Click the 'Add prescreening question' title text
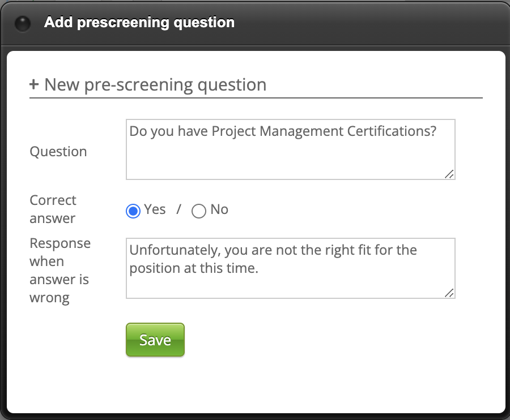The image size is (510, 420). 139,23
